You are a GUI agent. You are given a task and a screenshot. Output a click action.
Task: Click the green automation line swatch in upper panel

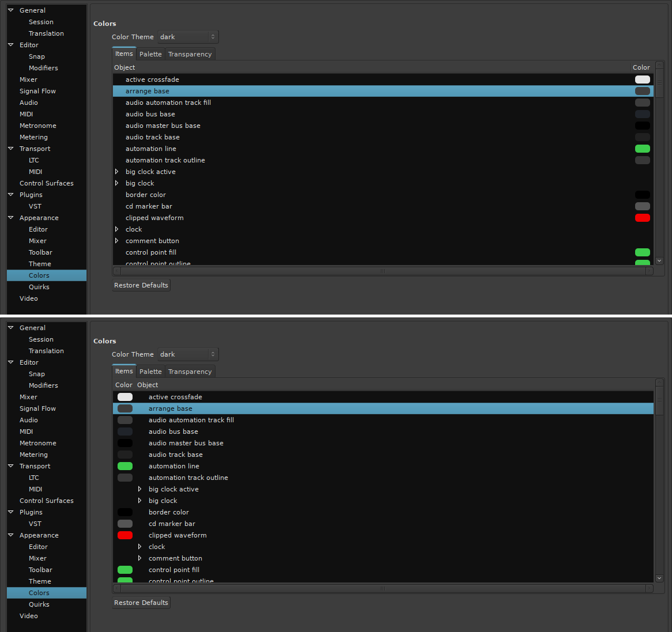[x=642, y=149]
